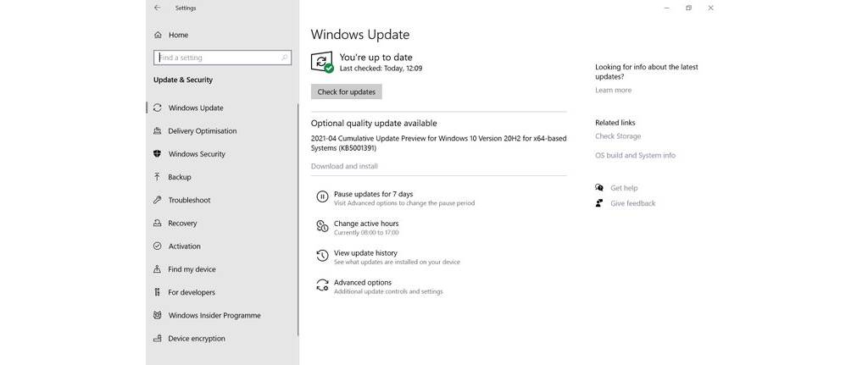868x365 pixels.
Task: Click the Device encryption icon
Action: click(157, 339)
